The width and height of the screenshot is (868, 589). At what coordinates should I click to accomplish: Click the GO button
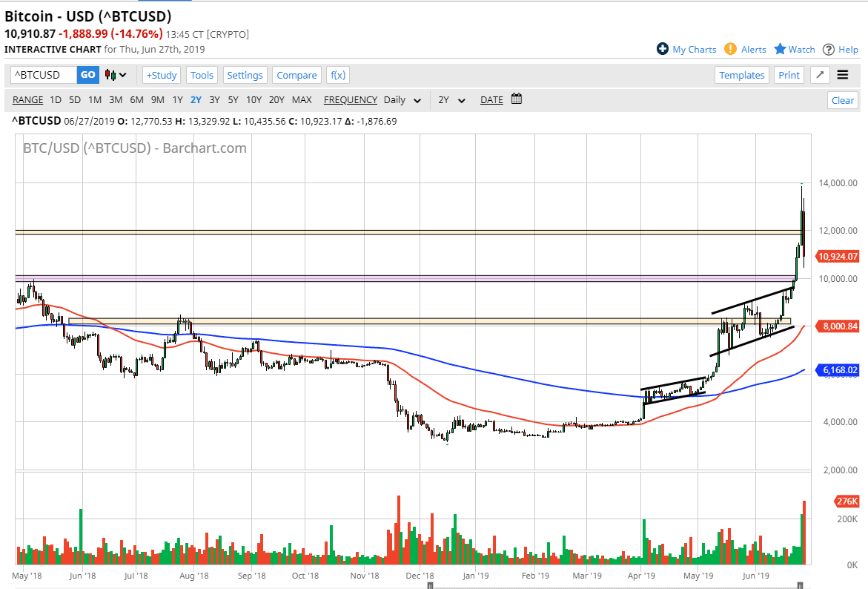(88, 75)
